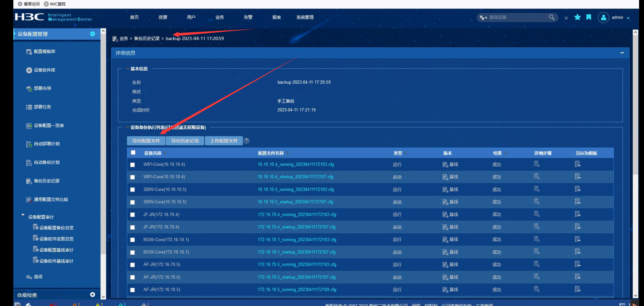This screenshot has width=644, height=306.
Task: Click the magnifier icon in device search
Action: [x=551, y=17]
